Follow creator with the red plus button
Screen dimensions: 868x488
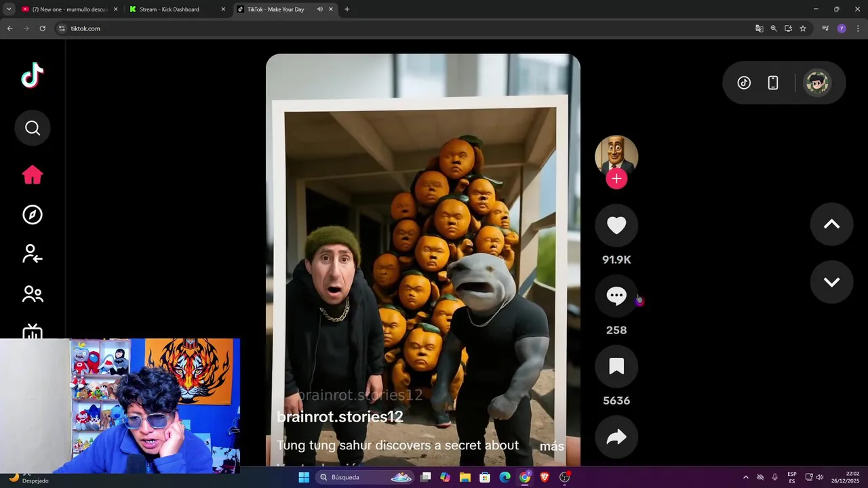pyautogui.click(x=616, y=179)
